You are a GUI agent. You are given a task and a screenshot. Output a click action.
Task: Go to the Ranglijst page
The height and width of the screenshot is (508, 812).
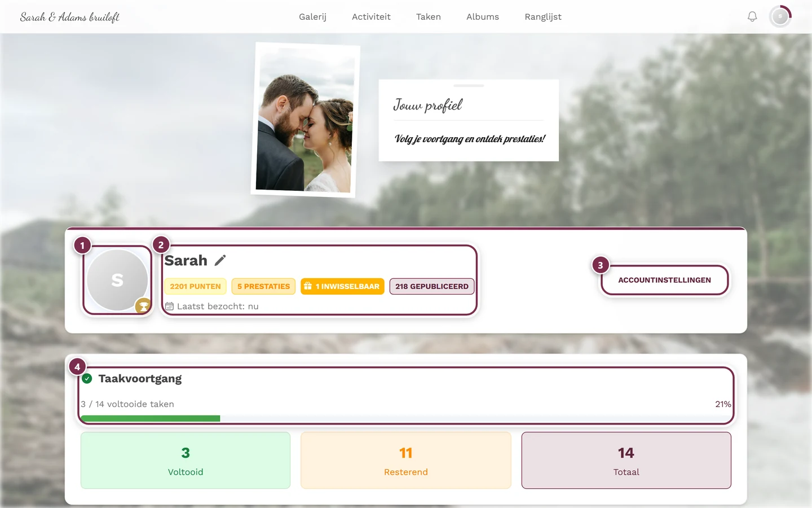click(543, 17)
